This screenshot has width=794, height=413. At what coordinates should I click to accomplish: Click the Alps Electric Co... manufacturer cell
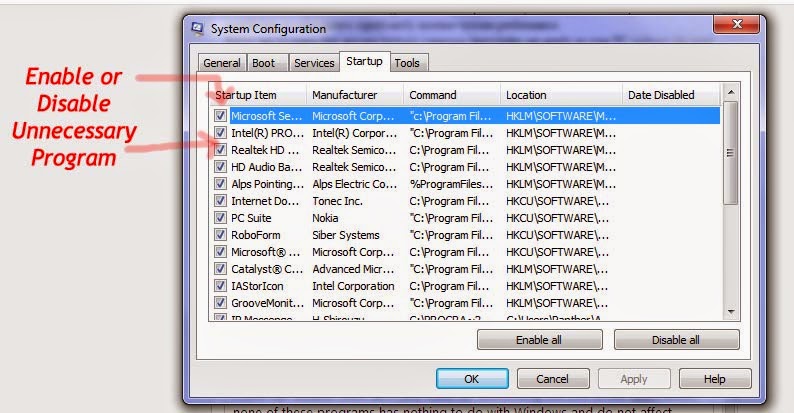point(354,184)
